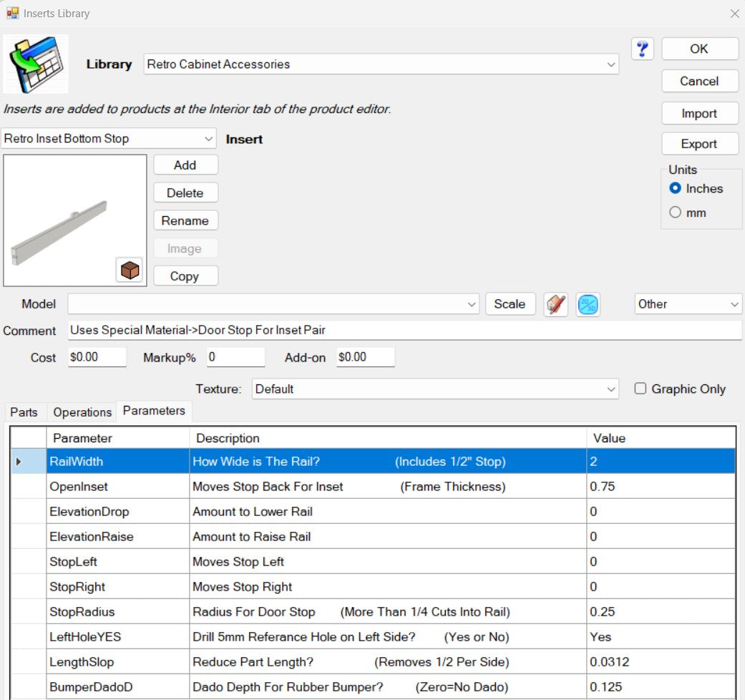Click the 3D cube icon in preview
This screenshot has width=745, height=700.
click(x=130, y=270)
